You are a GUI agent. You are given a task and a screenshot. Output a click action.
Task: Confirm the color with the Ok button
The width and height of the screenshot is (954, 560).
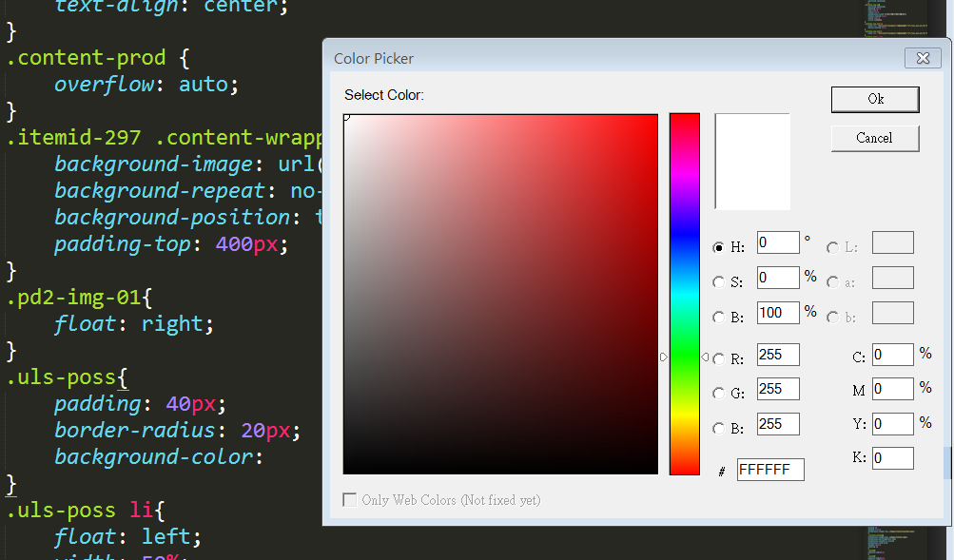click(874, 99)
